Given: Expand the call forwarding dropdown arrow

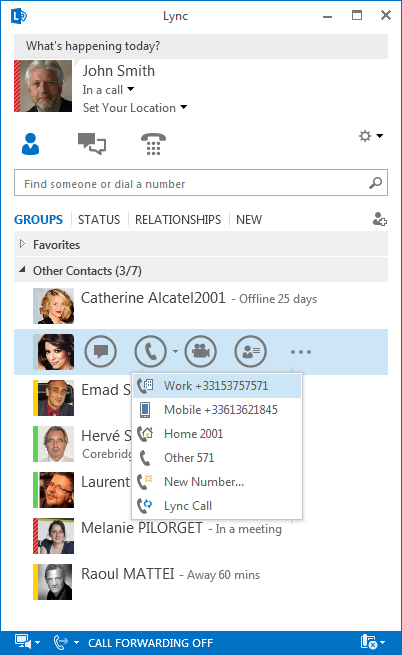Looking at the screenshot, I should [76, 642].
